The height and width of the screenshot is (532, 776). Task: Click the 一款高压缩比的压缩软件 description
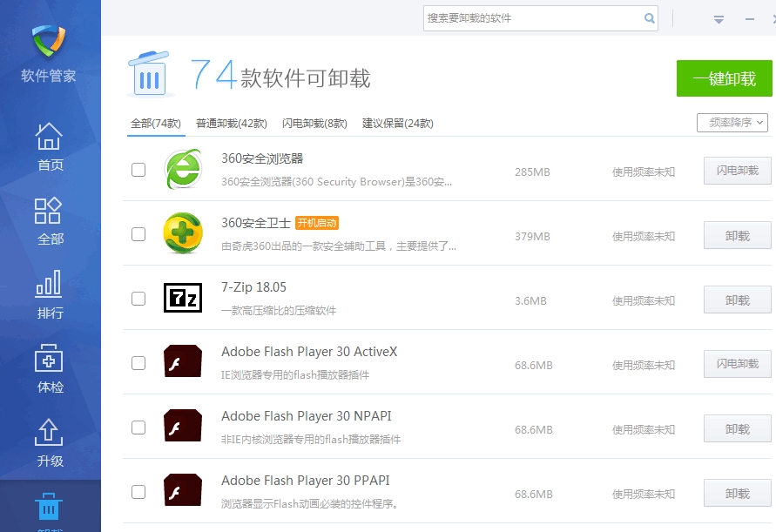(279, 311)
